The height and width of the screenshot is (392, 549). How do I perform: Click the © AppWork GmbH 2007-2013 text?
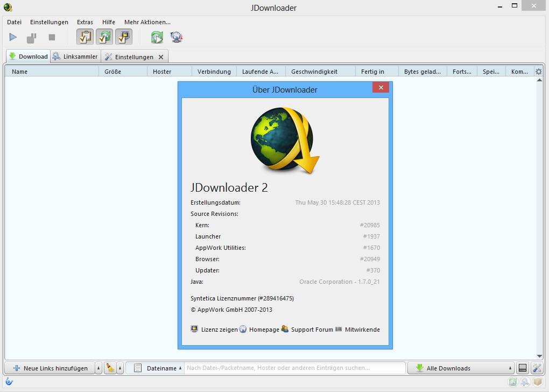coord(231,310)
